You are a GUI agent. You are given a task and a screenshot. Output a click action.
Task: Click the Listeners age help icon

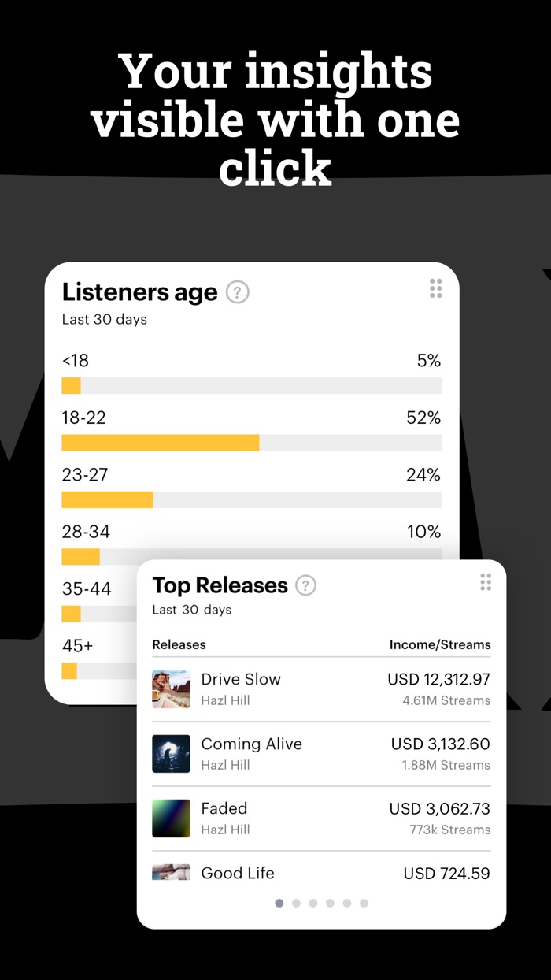click(x=238, y=293)
